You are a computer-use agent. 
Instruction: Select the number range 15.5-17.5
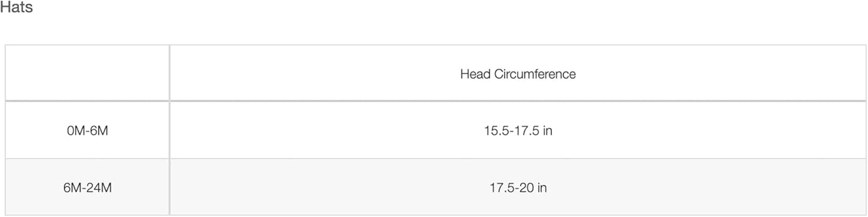pyautogui.click(x=511, y=131)
